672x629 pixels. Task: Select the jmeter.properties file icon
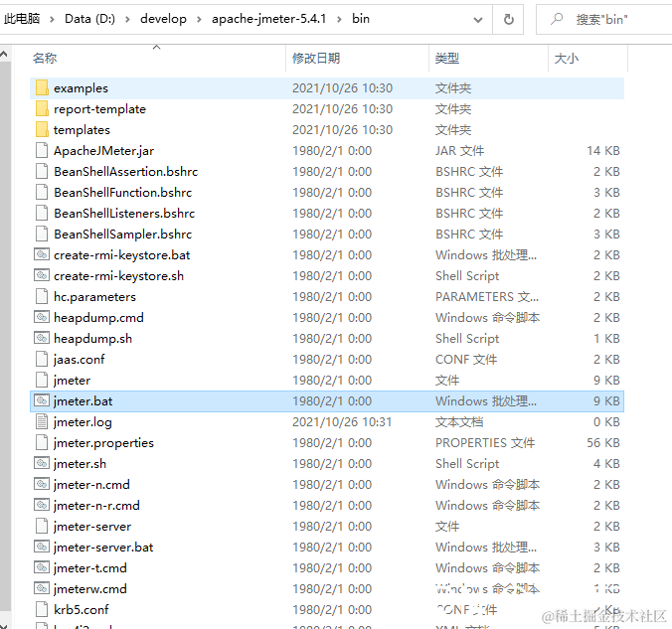pyautogui.click(x=42, y=442)
